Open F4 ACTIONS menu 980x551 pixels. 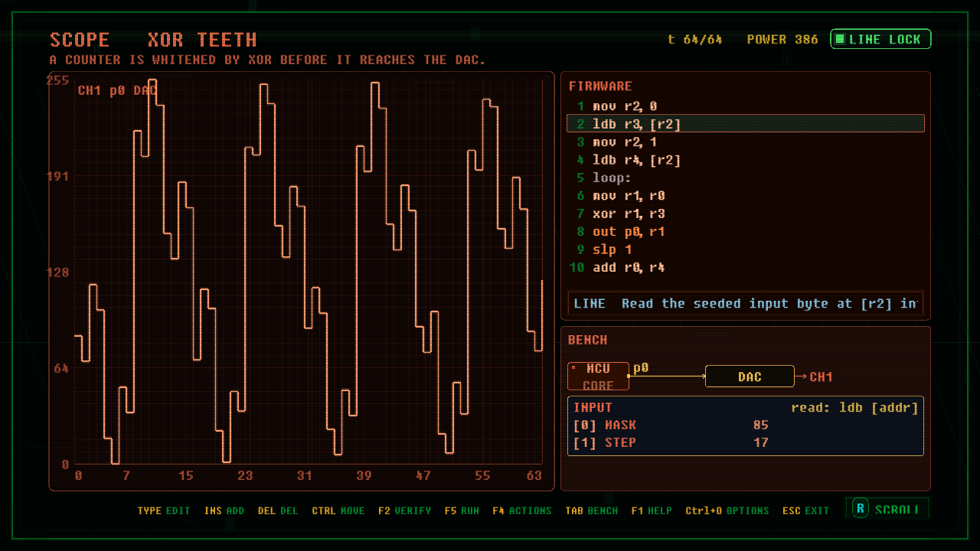pos(522,510)
